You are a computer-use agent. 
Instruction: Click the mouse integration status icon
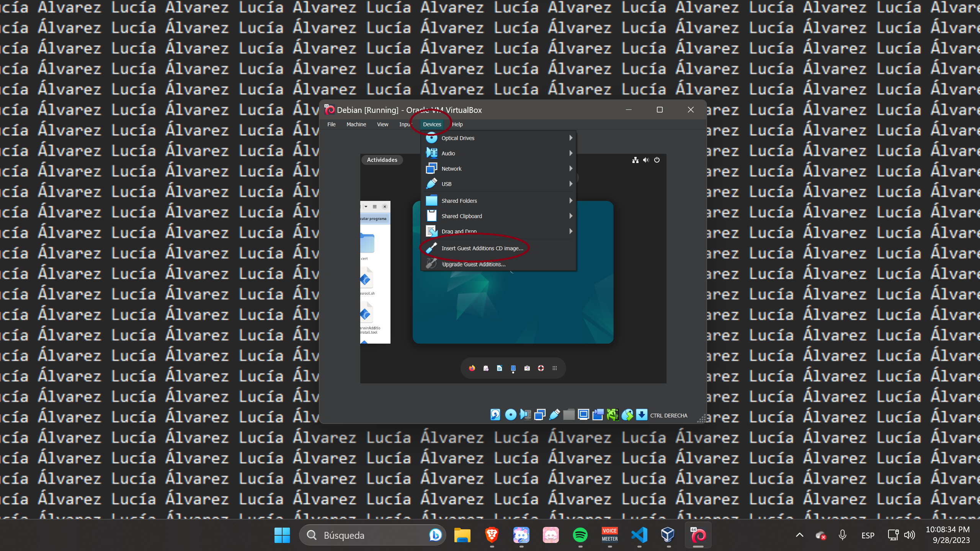tap(627, 415)
